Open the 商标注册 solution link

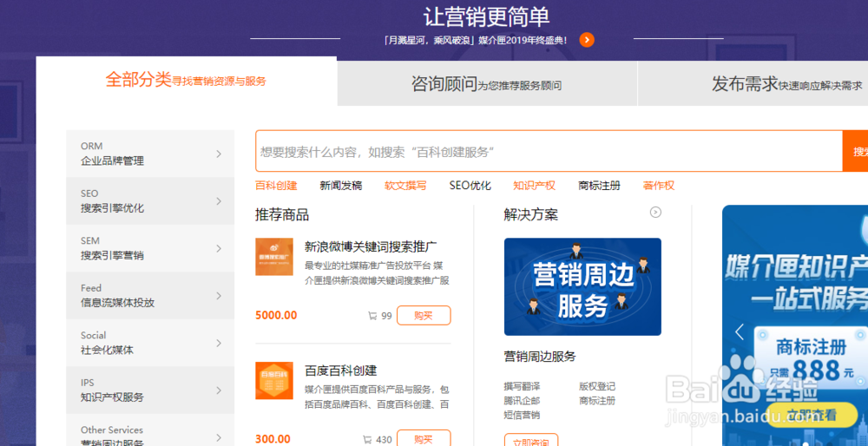click(x=597, y=401)
